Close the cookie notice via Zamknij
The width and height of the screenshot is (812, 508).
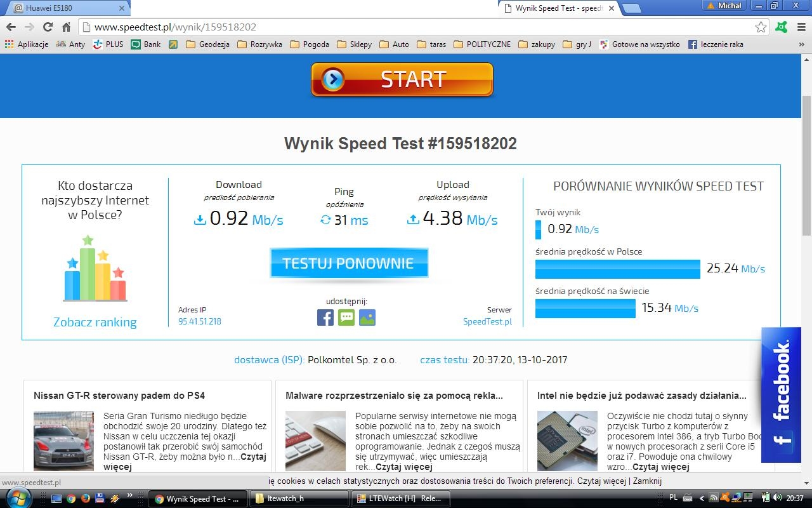tap(647, 481)
